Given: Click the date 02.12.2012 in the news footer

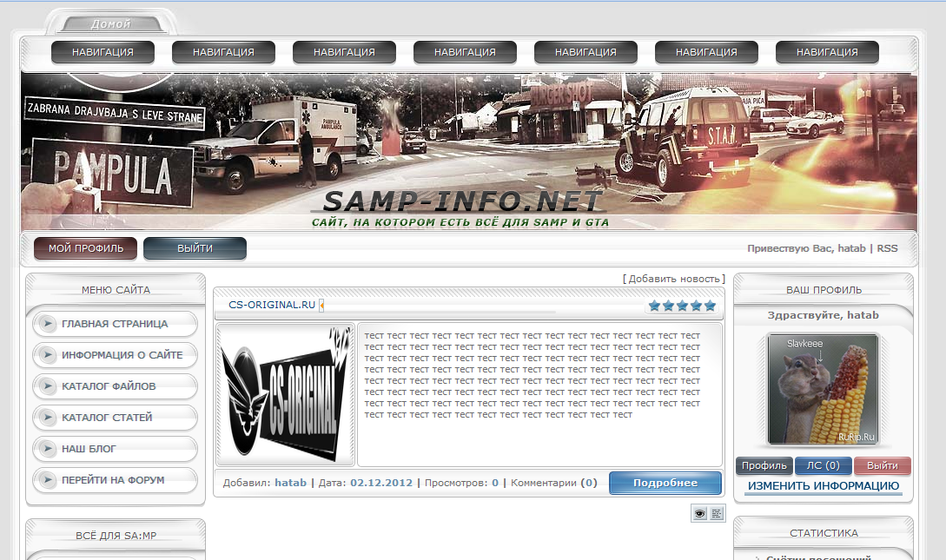Looking at the screenshot, I should (x=381, y=483).
